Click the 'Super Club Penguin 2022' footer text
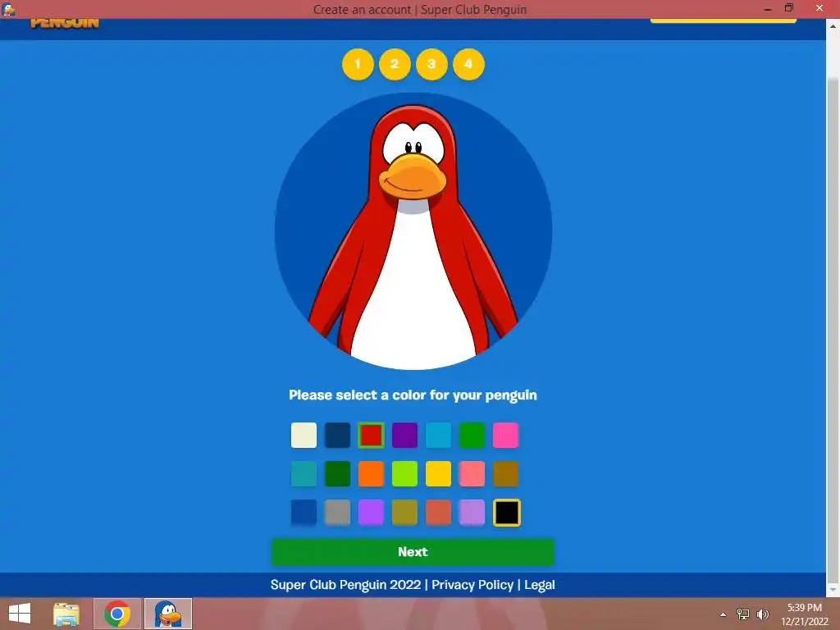The height and width of the screenshot is (630, 840). (345, 584)
